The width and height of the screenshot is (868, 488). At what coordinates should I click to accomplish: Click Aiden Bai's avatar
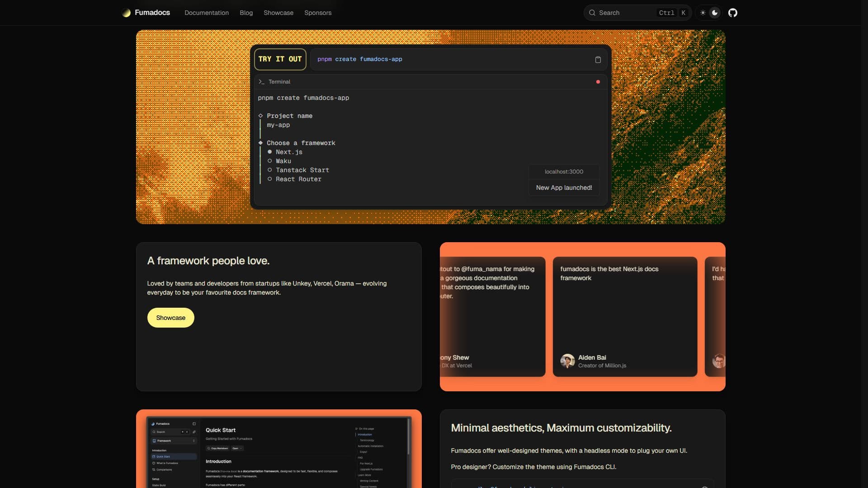(567, 361)
